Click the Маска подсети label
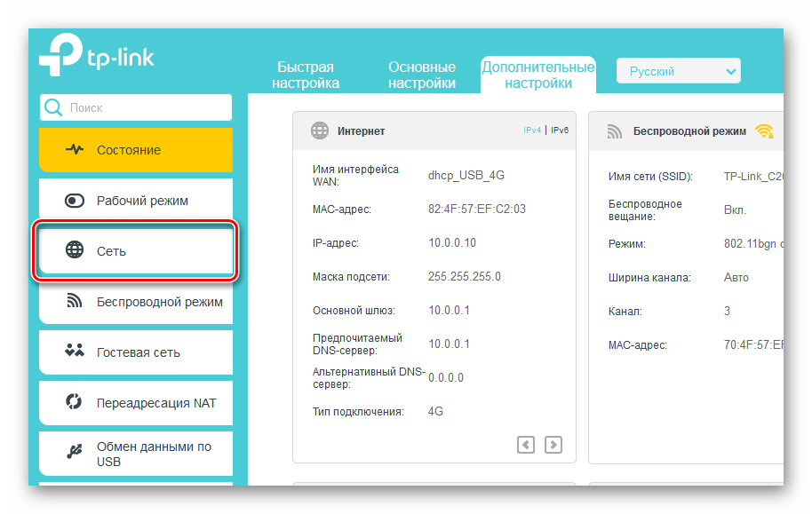 point(351,277)
